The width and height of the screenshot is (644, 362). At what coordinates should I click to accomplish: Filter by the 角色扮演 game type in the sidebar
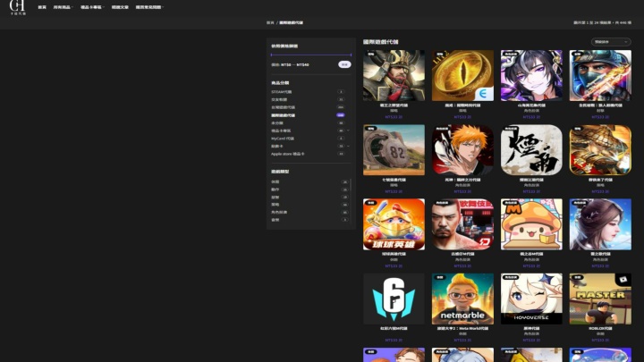click(x=279, y=212)
